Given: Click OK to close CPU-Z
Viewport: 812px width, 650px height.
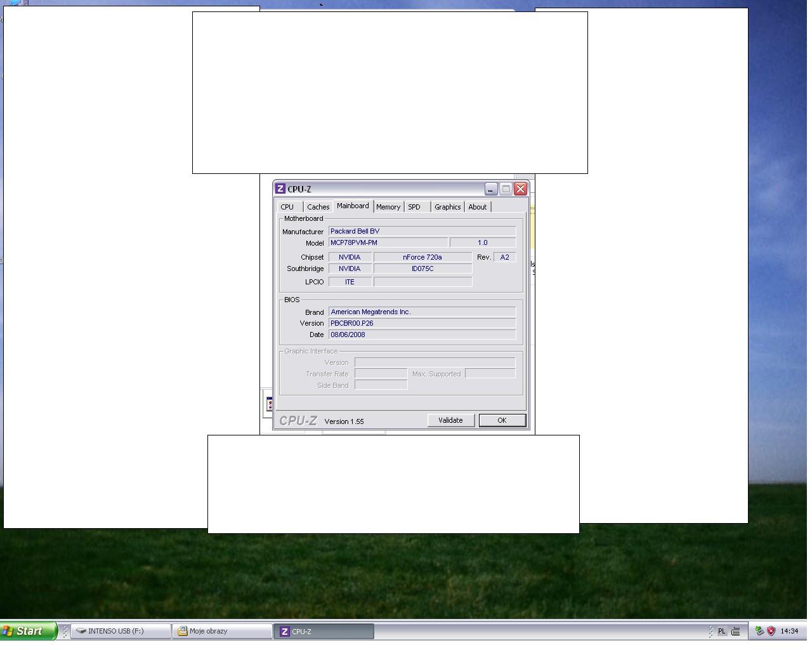Looking at the screenshot, I should 502,420.
